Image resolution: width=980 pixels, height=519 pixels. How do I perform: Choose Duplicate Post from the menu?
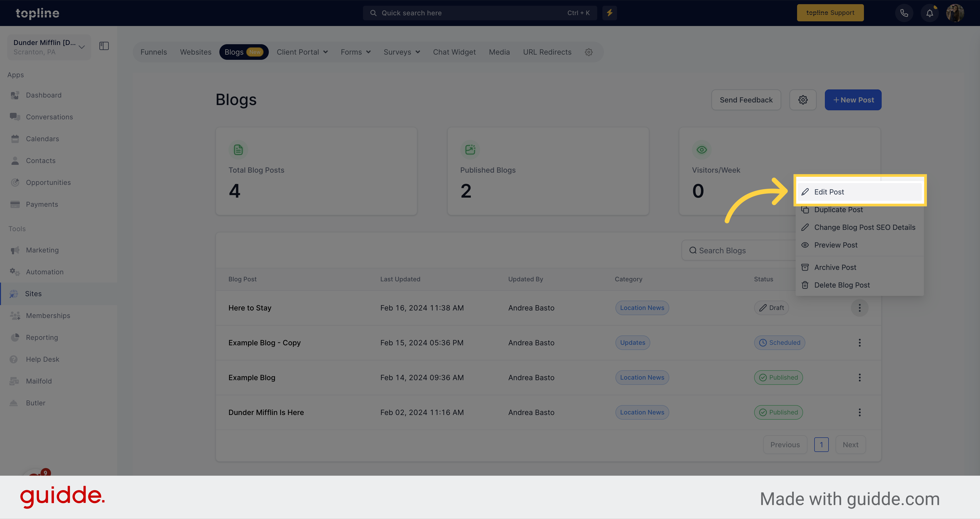pyautogui.click(x=860, y=210)
